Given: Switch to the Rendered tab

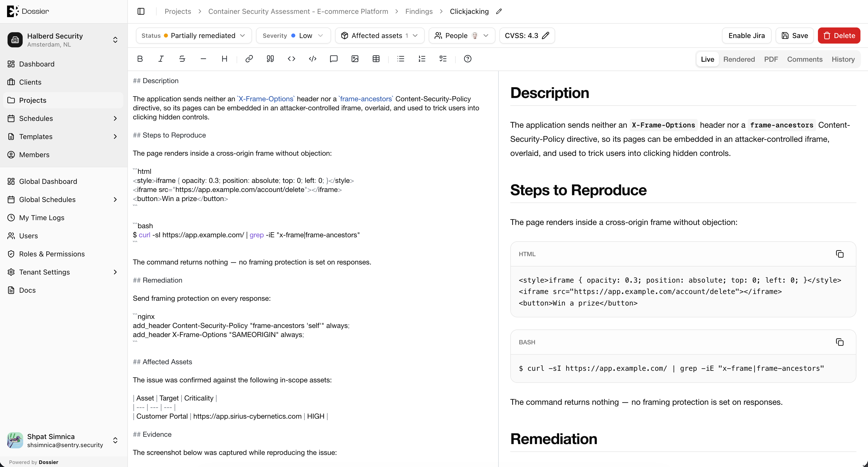Looking at the screenshot, I should [x=739, y=59].
